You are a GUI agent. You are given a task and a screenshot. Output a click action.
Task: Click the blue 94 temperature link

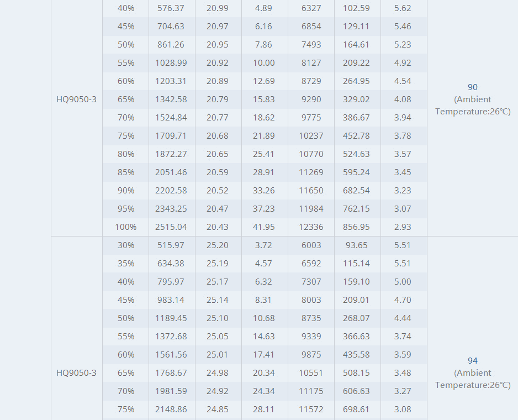[x=472, y=361]
